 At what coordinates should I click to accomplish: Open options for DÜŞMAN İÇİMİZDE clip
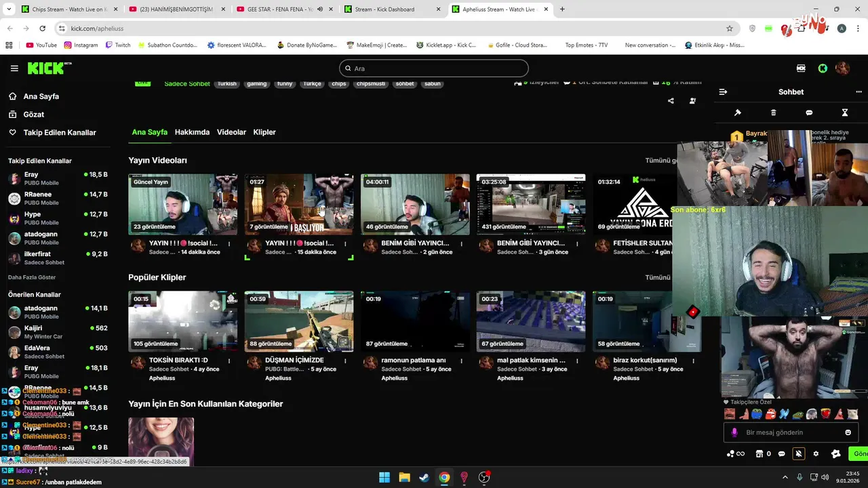(345, 361)
